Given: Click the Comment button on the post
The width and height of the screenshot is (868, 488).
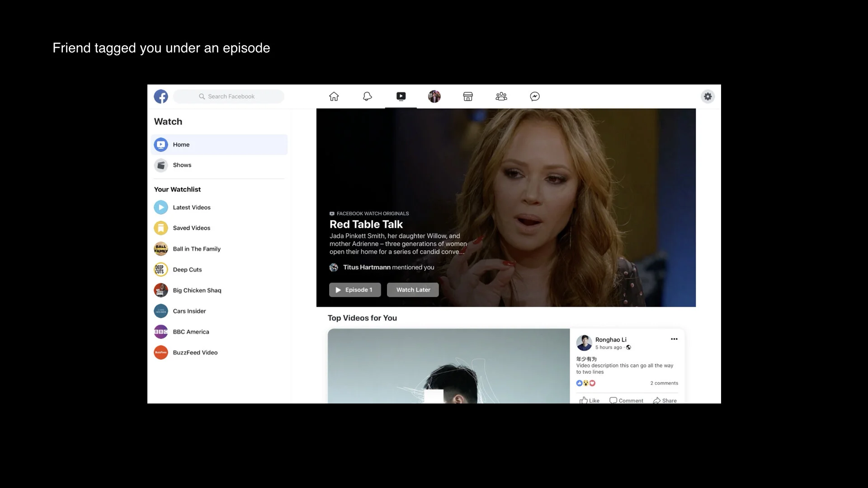Looking at the screenshot, I should point(626,400).
